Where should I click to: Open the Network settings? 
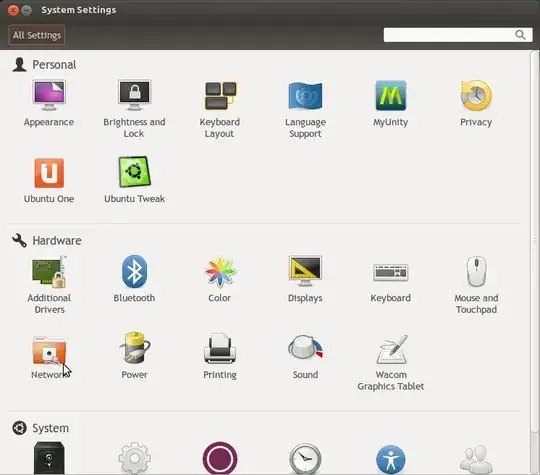pos(49,357)
